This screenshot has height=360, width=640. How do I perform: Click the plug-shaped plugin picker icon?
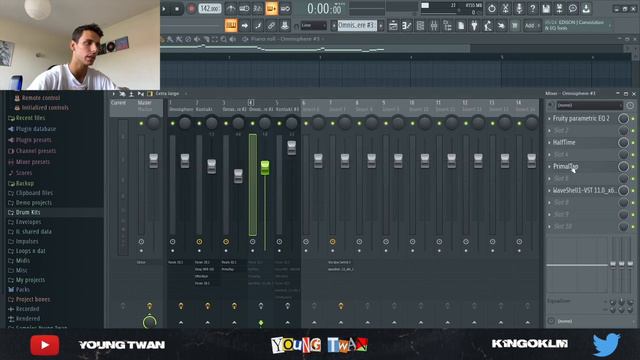[x=474, y=26]
